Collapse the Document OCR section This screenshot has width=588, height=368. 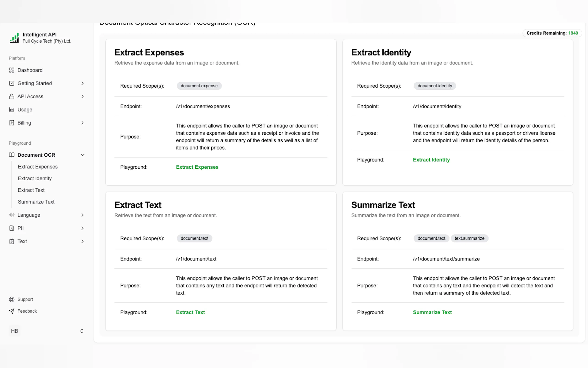(x=82, y=155)
